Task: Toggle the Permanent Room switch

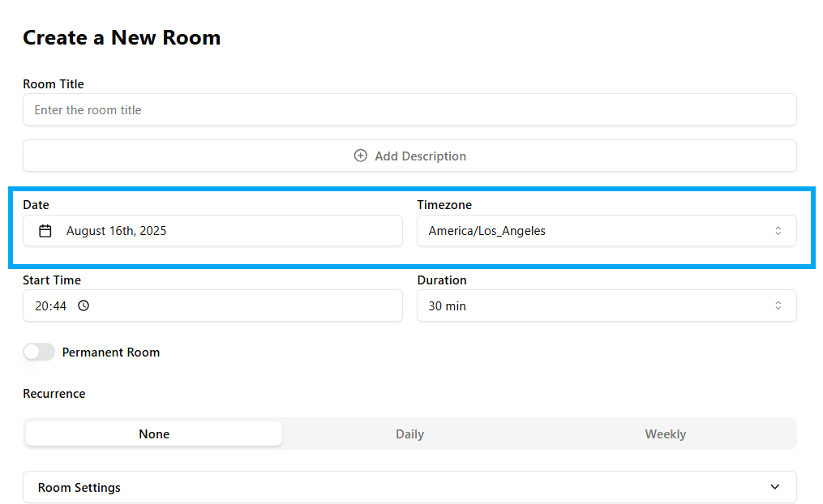Action: click(x=39, y=352)
